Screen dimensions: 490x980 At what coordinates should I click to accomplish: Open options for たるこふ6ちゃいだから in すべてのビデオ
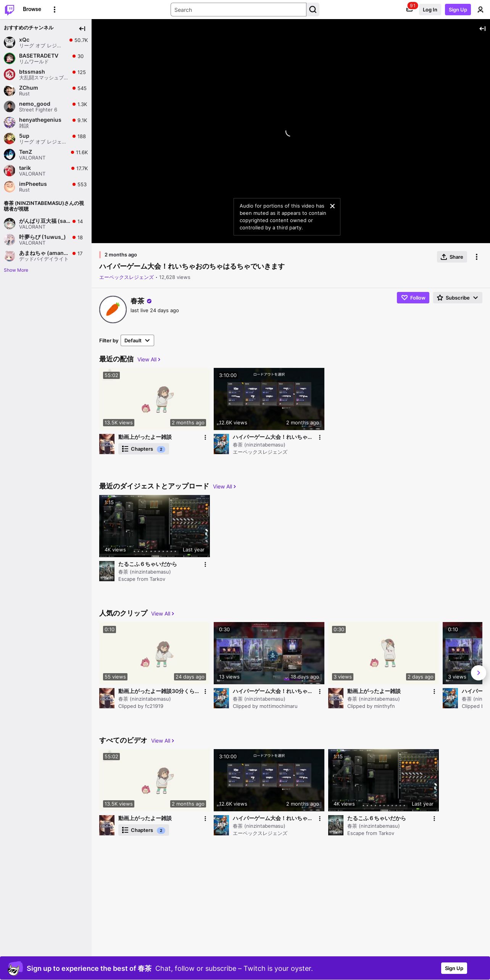(434, 819)
